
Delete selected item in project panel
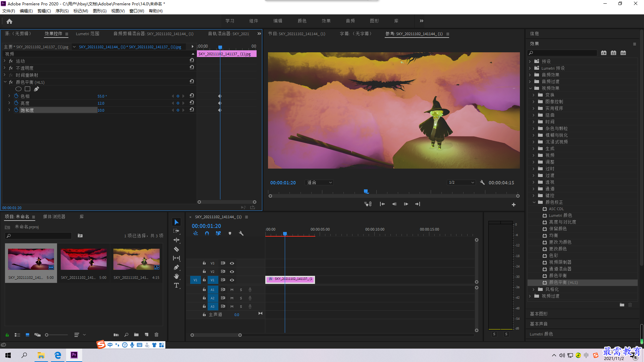pos(156,335)
